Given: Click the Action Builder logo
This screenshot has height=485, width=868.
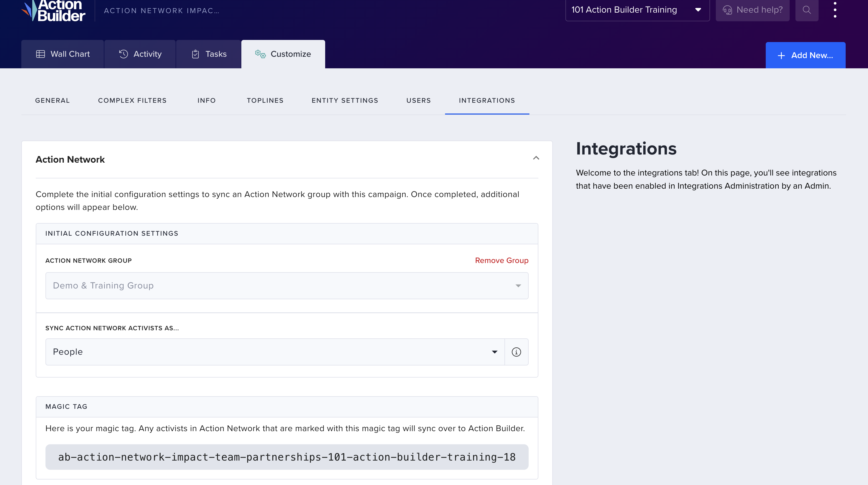Looking at the screenshot, I should click(x=53, y=11).
